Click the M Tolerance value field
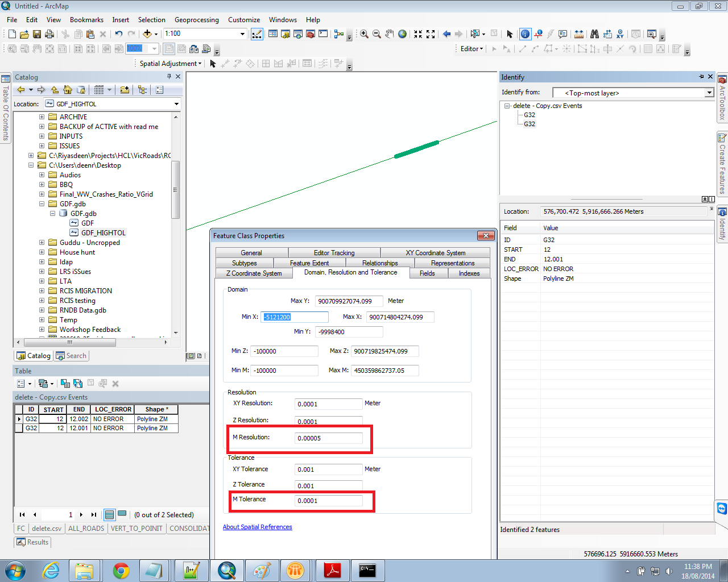728x582 pixels. [x=329, y=501]
